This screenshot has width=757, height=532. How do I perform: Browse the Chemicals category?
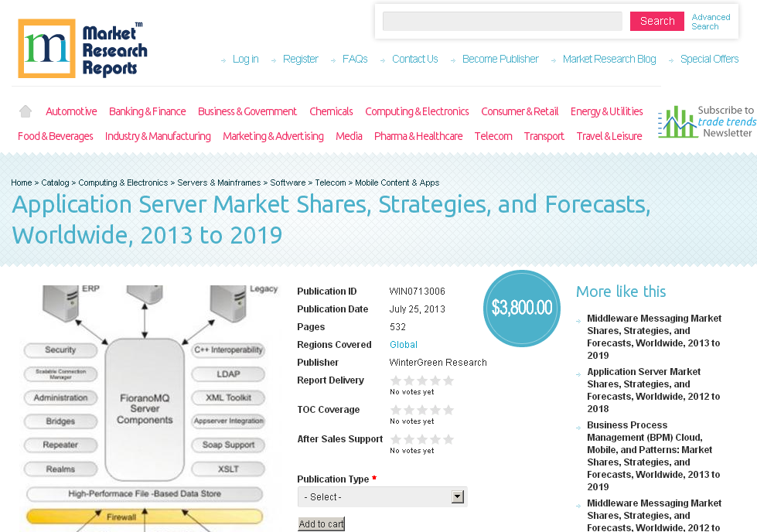coord(331,111)
